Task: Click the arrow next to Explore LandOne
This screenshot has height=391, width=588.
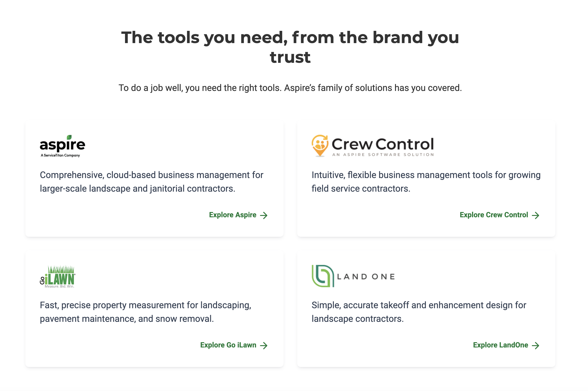Action: click(x=535, y=345)
